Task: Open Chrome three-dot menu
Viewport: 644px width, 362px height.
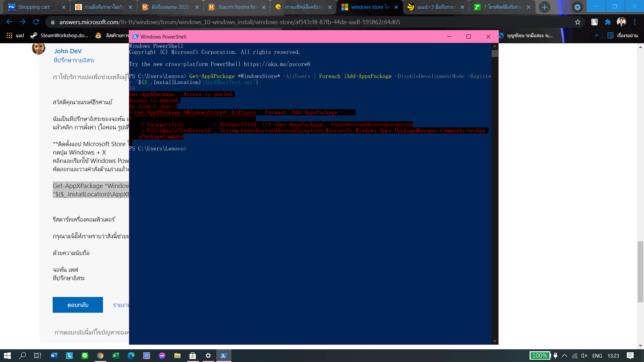Action: click(635, 22)
